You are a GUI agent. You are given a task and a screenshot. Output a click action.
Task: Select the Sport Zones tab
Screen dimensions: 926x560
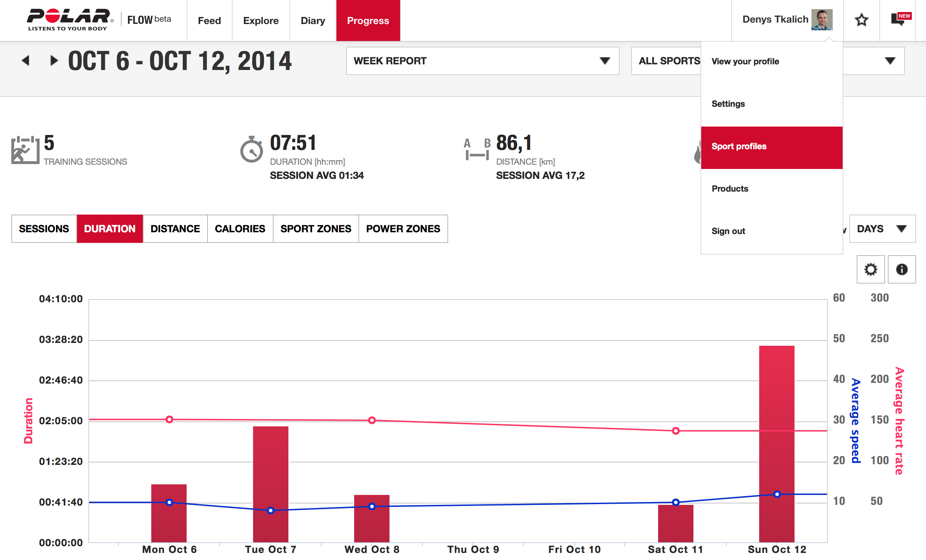coord(316,228)
